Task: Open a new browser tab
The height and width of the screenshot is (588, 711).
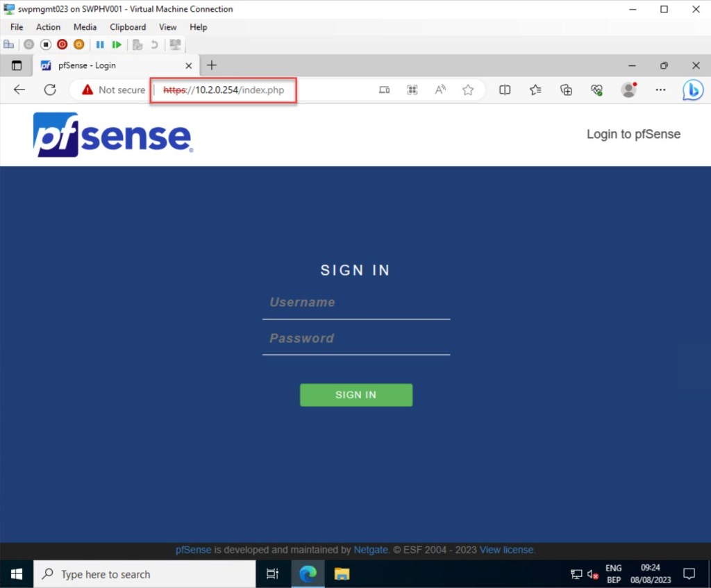Action: point(212,65)
